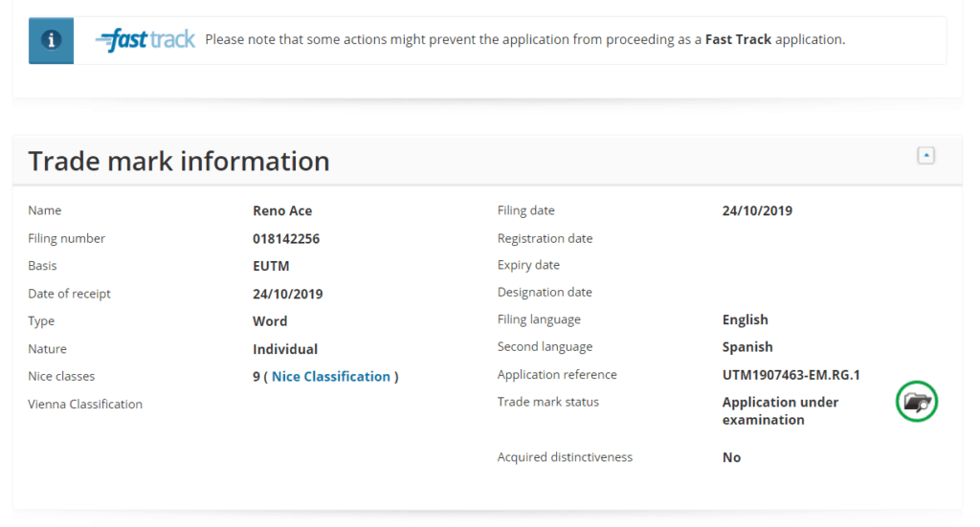The image size is (980, 527).
Task: Click the Designation date label
Action: coord(545,293)
